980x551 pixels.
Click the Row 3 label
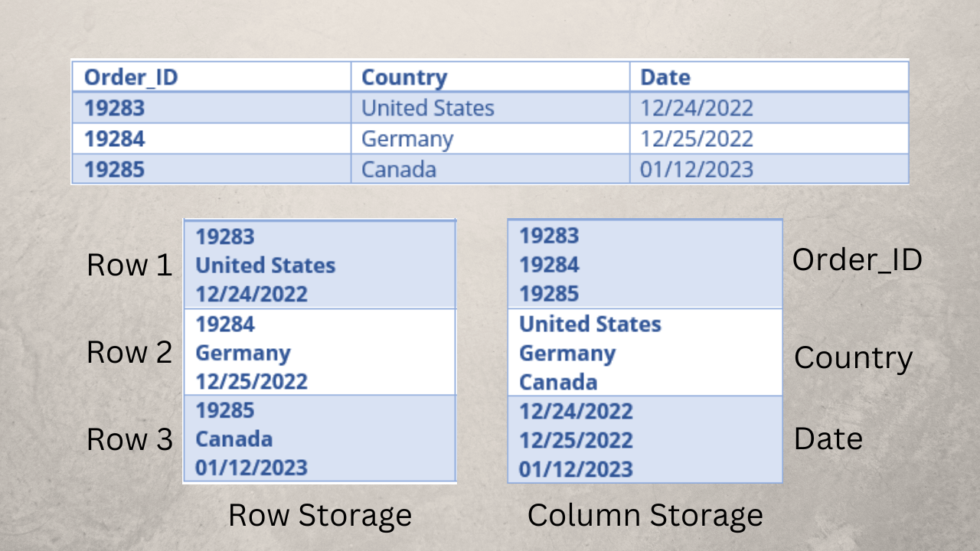click(129, 439)
